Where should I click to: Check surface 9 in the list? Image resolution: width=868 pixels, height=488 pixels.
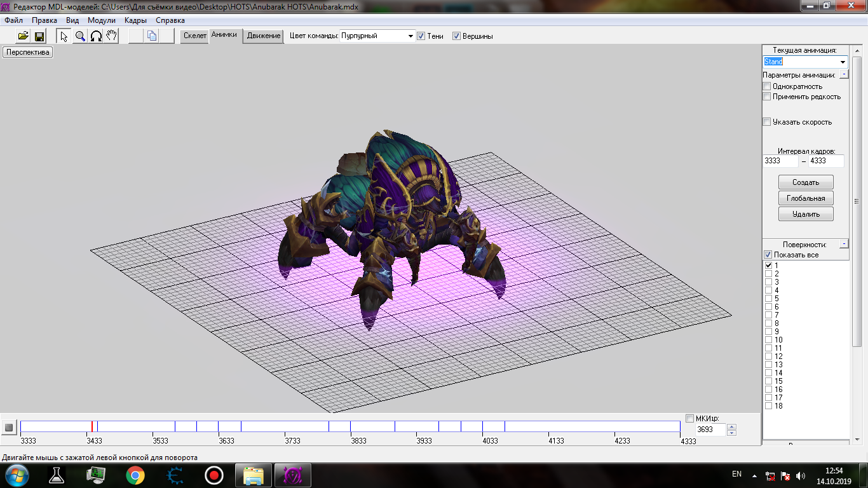(768, 331)
